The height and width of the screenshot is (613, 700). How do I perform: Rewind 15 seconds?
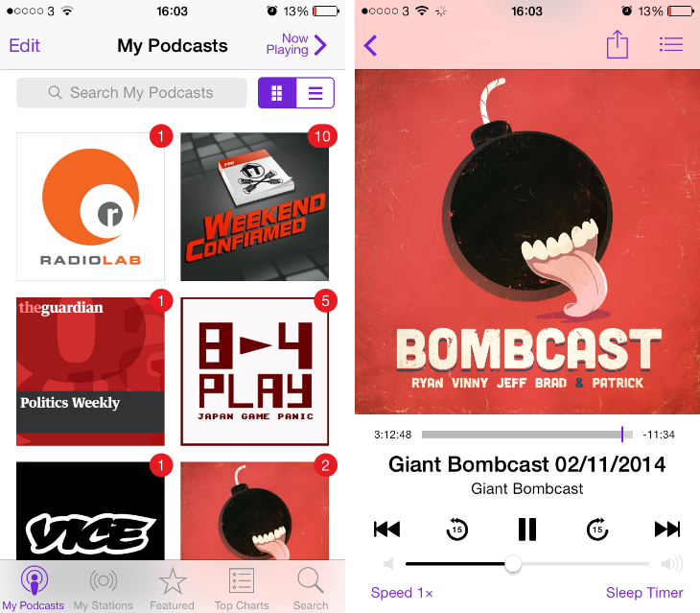pos(456,530)
